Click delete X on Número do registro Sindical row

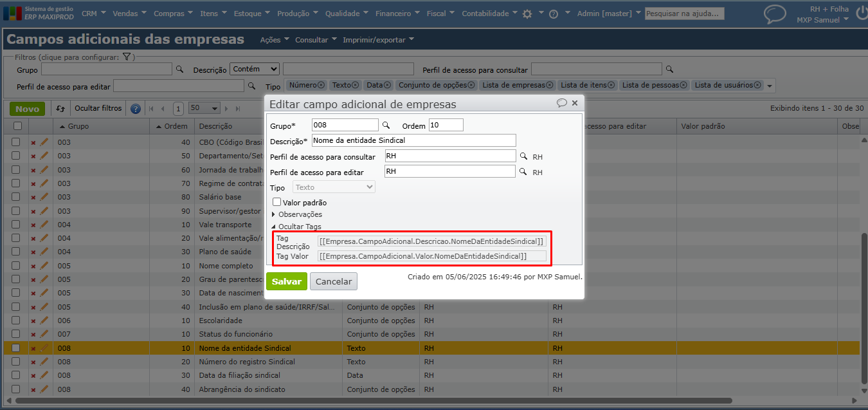[x=33, y=362]
